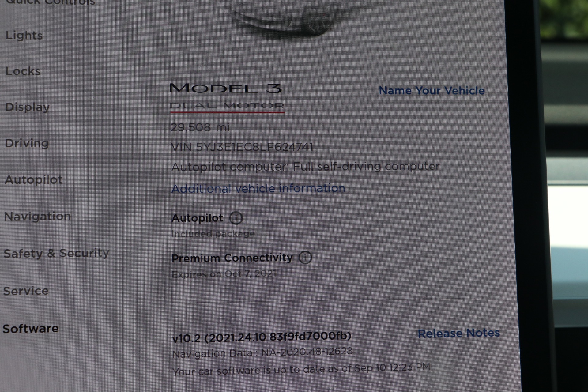Select the Software tab in sidebar

(x=30, y=329)
